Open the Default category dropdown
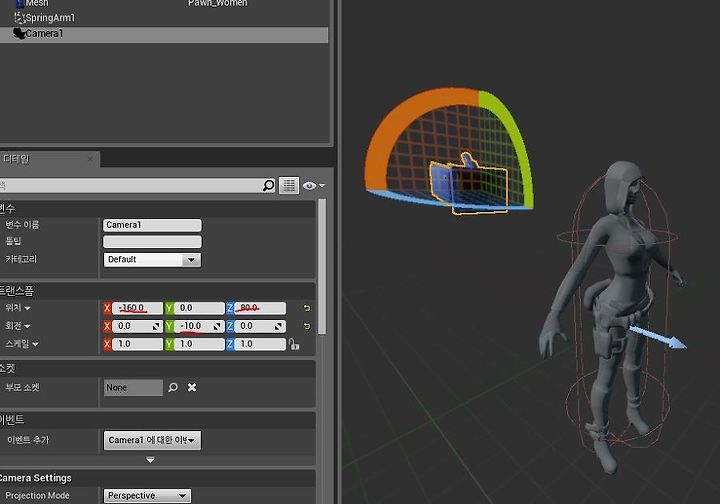The height and width of the screenshot is (504, 720). (152, 259)
